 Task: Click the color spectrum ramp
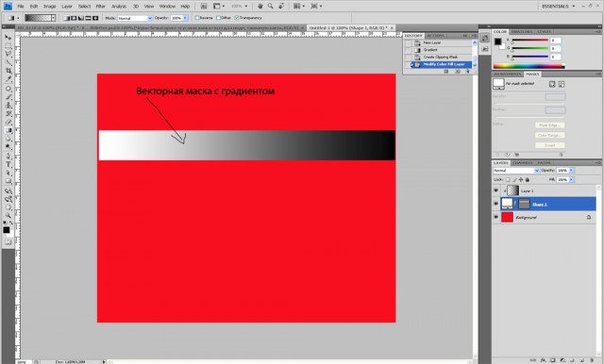coord(528,66)
